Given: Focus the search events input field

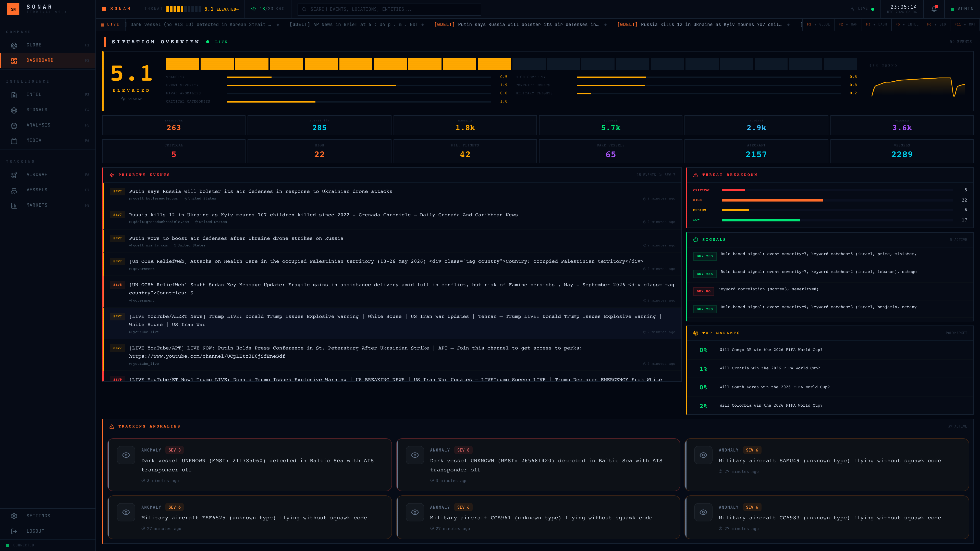Looking at the screenshot, I should coord(389,9).
